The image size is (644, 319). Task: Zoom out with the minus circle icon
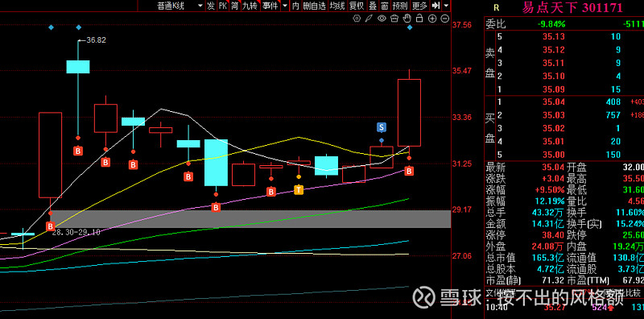tap(445, 18)
